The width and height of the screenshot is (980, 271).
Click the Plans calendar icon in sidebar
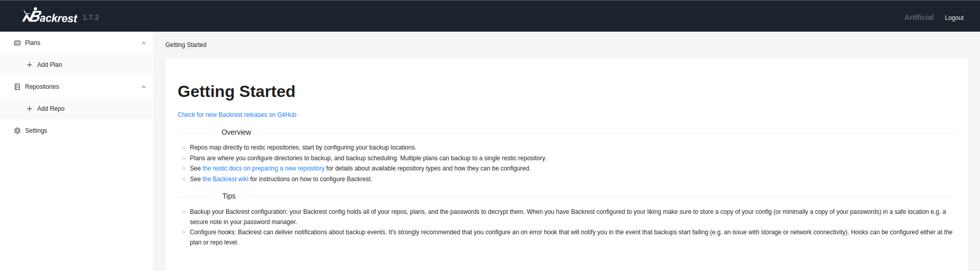tap(17, 43)
